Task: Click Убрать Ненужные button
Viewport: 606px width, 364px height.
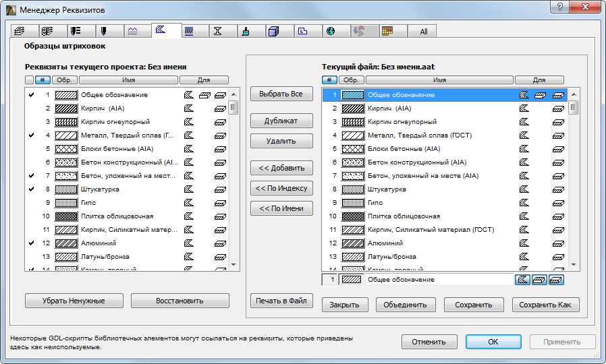Action: coord(74,301)
